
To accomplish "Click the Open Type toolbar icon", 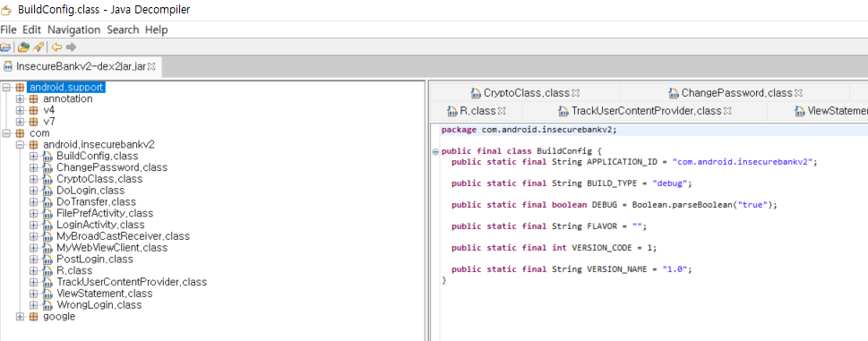I will [x=23, y=47].
